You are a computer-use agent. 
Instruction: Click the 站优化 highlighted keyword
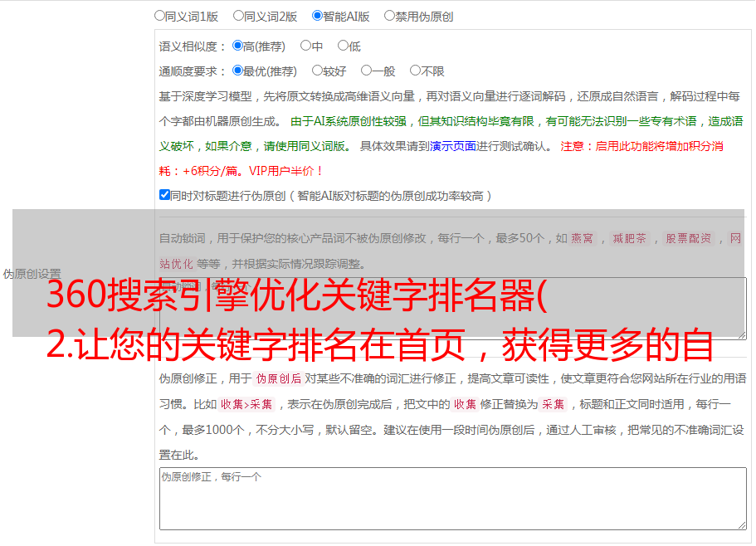[x=177, y=264]
